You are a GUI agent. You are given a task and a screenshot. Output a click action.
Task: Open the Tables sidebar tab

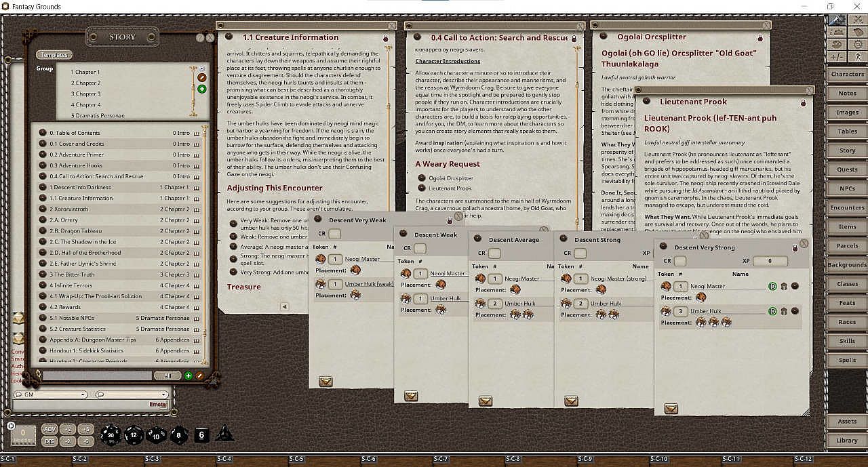coord(847,131)
